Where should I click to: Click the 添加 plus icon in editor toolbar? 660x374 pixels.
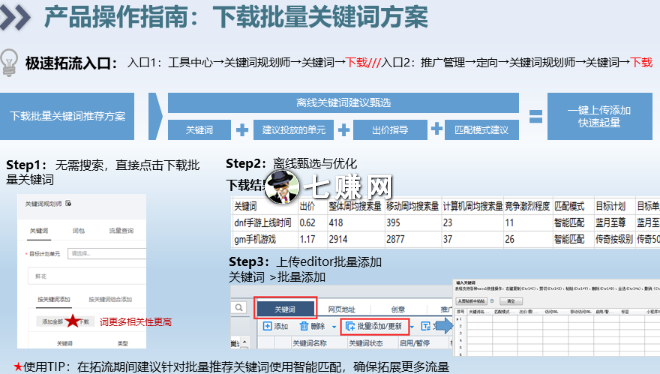tap(267, 326)
